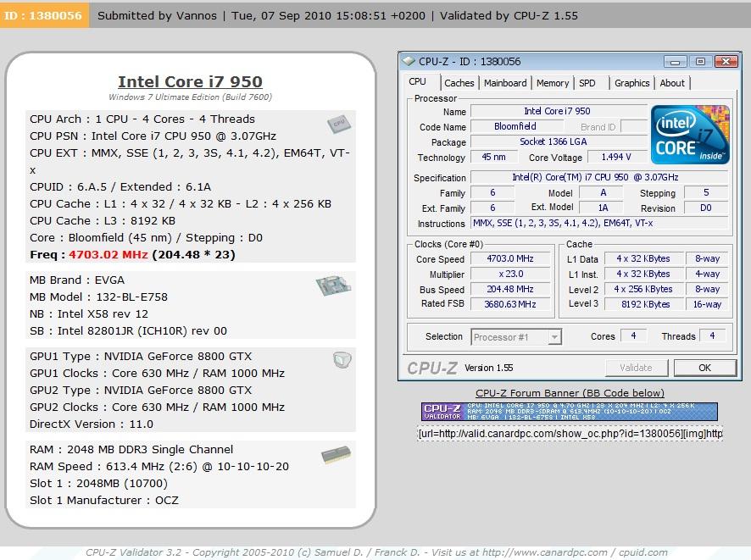Click the CPU-Z window title bar icon
The image size is (751, 560).
[409, 61]
